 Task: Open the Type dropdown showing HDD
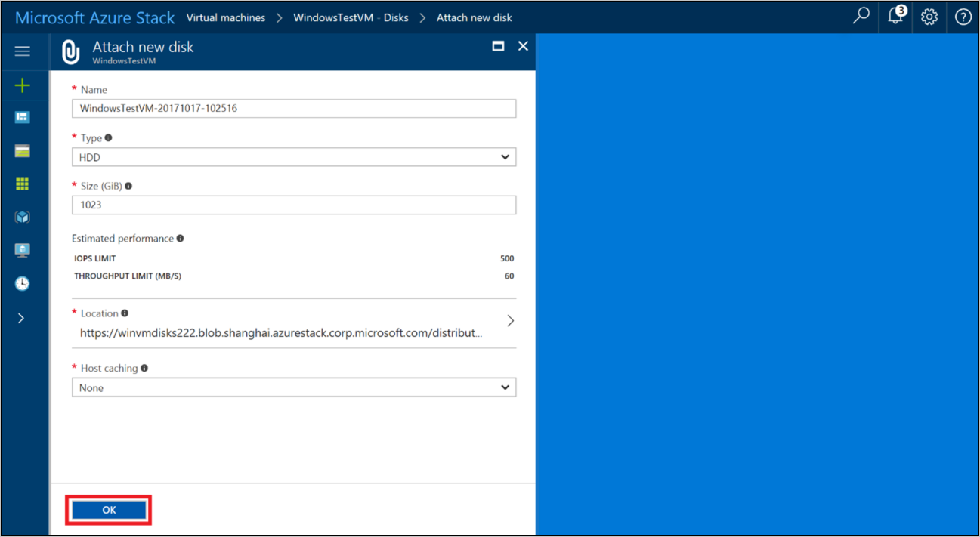(x=293, y=156)
